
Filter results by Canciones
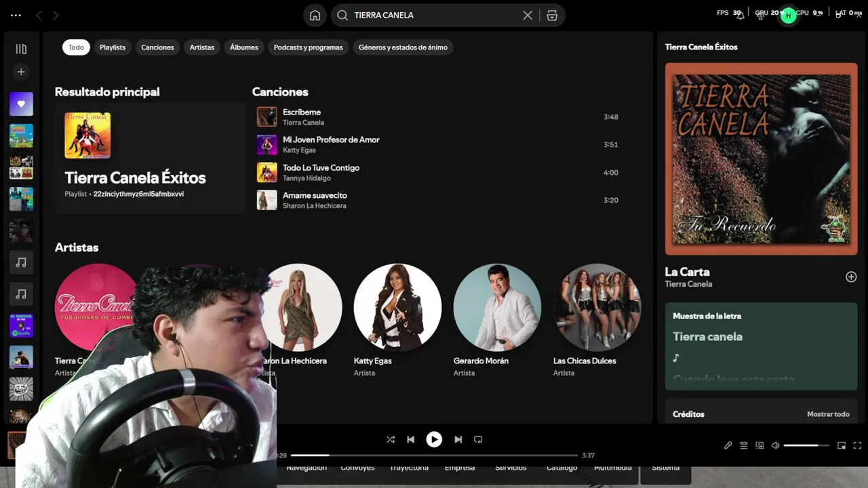[x=157, y=47]
